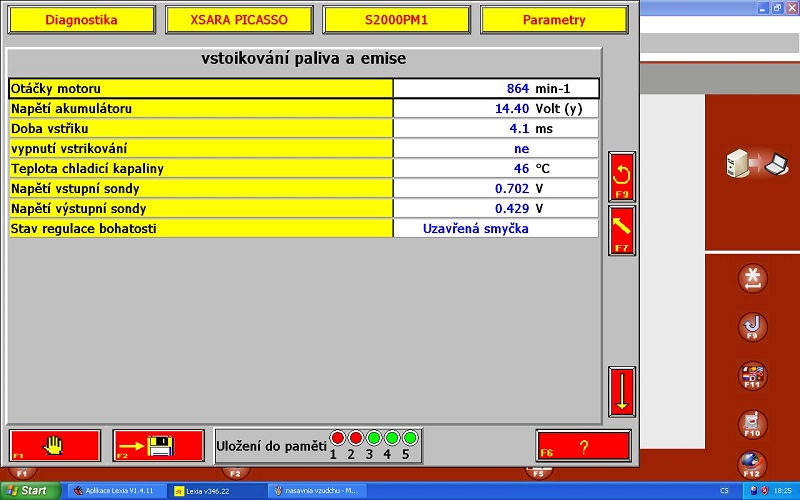This screenshot has height=500, width=800.
Task: Select memory slot 5 green indicator
Action: [410, 438]
